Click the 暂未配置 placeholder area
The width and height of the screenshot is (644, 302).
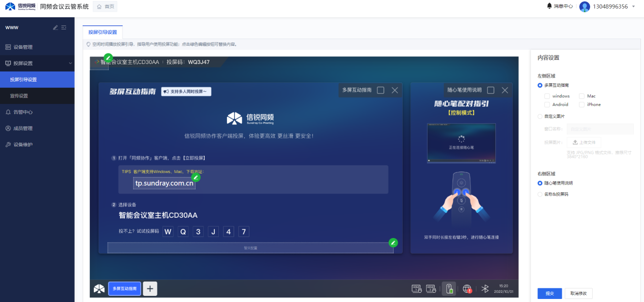coord(250,248)
